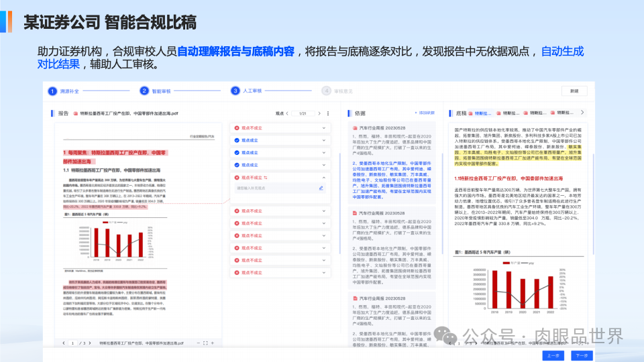Viewport: 644px width, 362px height.
Task: Click the report PDF file icon
Action: click(76, 114)
